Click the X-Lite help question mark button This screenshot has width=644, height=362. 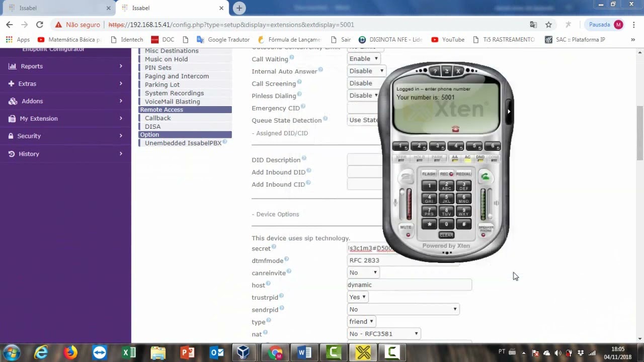point(435,71)
